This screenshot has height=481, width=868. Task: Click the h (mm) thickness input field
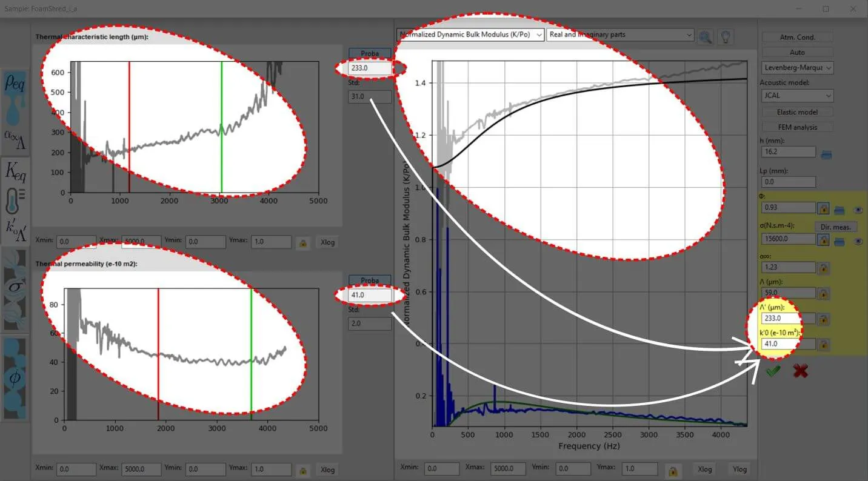(788, 152)
